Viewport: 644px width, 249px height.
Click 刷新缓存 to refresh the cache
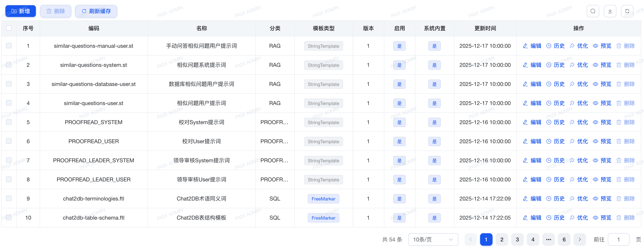coord(96,11)
